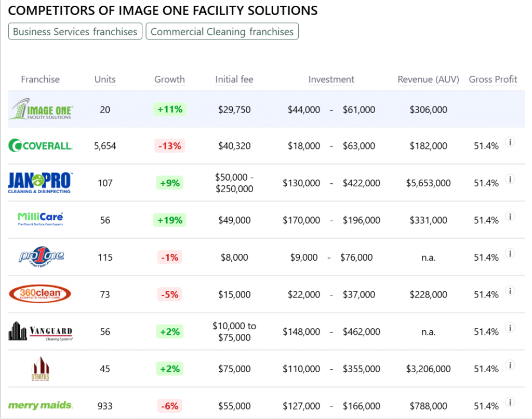
Task: Click the +9% growth badge for Jan-Pro
Action: [170, 183]
